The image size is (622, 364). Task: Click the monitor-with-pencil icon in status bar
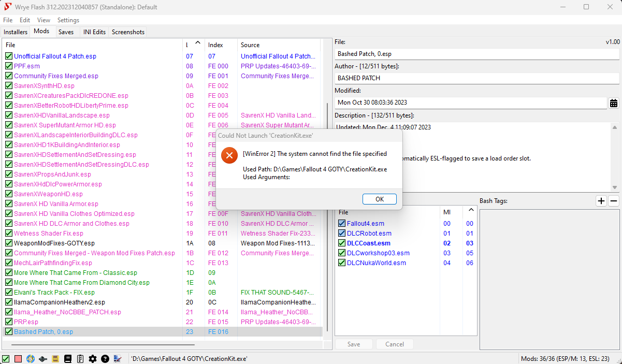118,359
